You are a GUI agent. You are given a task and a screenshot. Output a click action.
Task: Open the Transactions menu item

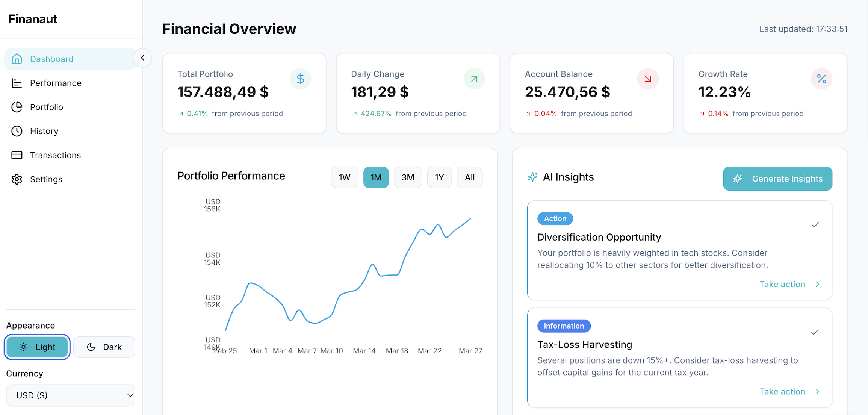click(x=55, y=155)
